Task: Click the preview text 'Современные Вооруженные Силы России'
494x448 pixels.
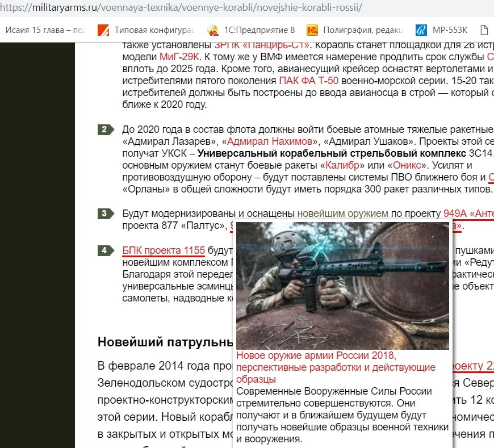Action: pos(334,392)
